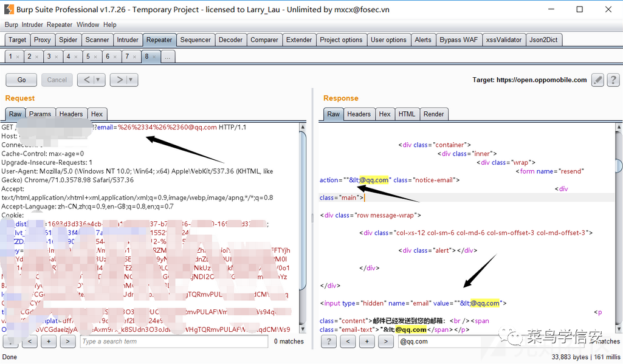
Task: Show response HTML view
Action: pos(407,114)
